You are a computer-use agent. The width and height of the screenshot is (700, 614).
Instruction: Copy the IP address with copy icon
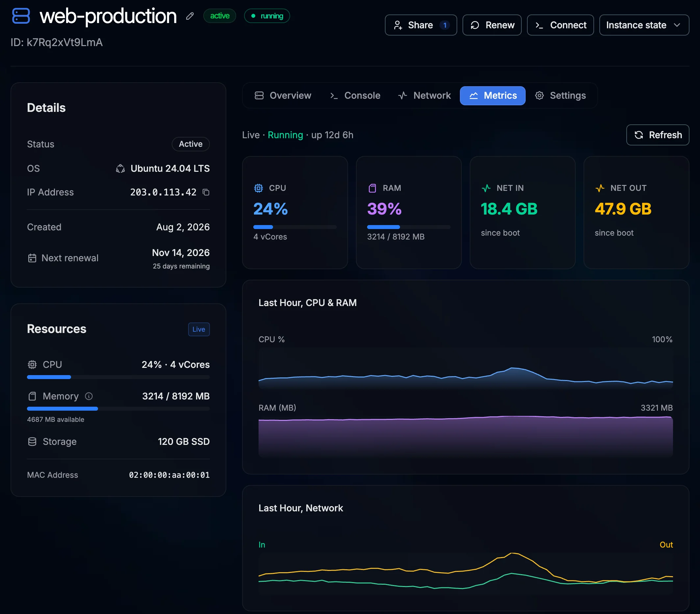206,192
